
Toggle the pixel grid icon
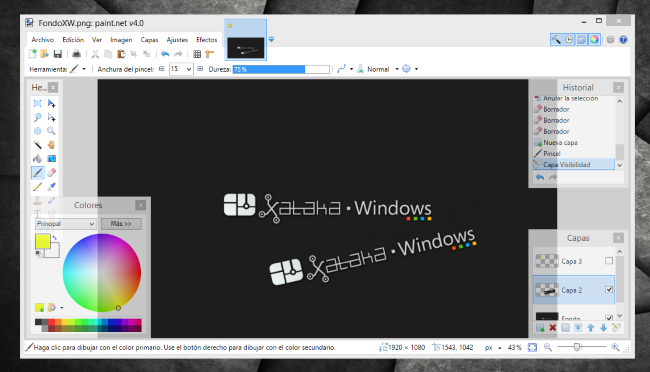click(x=197, y=54)
